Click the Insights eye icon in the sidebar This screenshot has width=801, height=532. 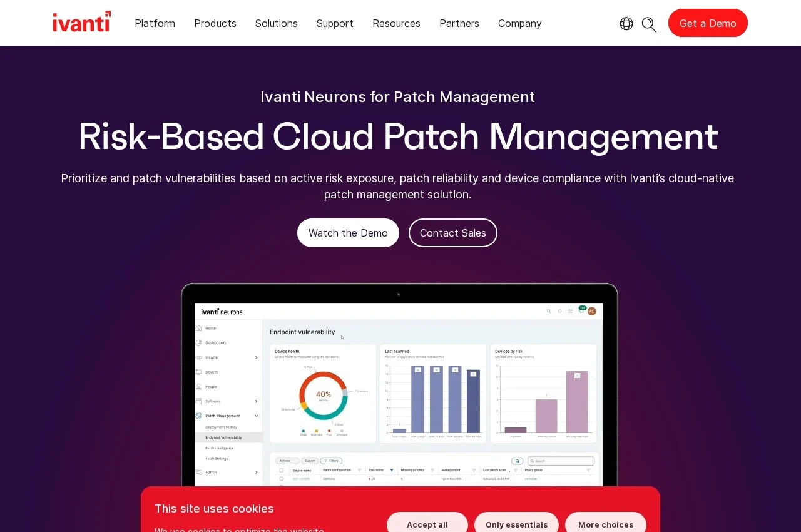(x=199, y=357)
